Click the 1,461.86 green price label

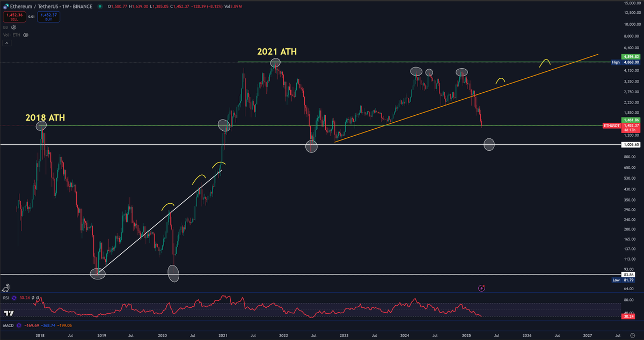pyautogui.click(x=631, y=120)
